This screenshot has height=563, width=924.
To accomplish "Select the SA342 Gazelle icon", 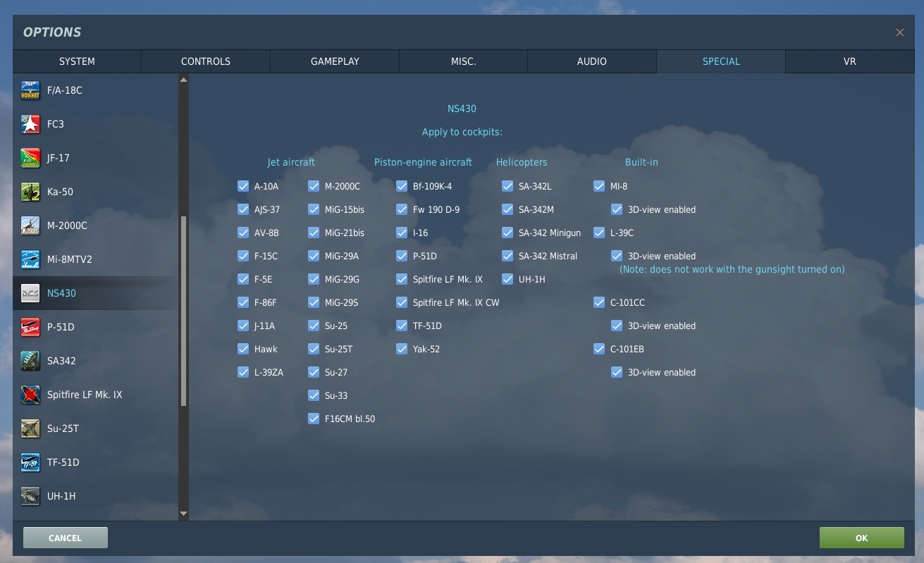I will coord(30,361).
